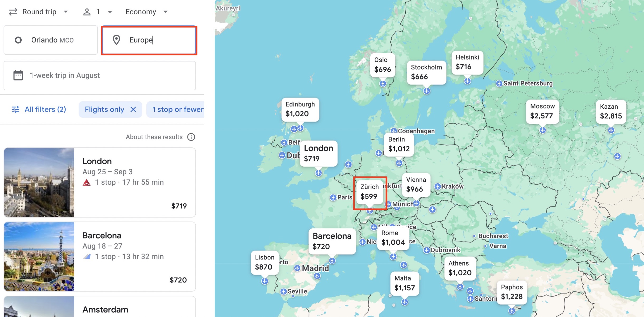Click the Dubrovnik airport marker icon
644x317 pixels.
[427, 250]
